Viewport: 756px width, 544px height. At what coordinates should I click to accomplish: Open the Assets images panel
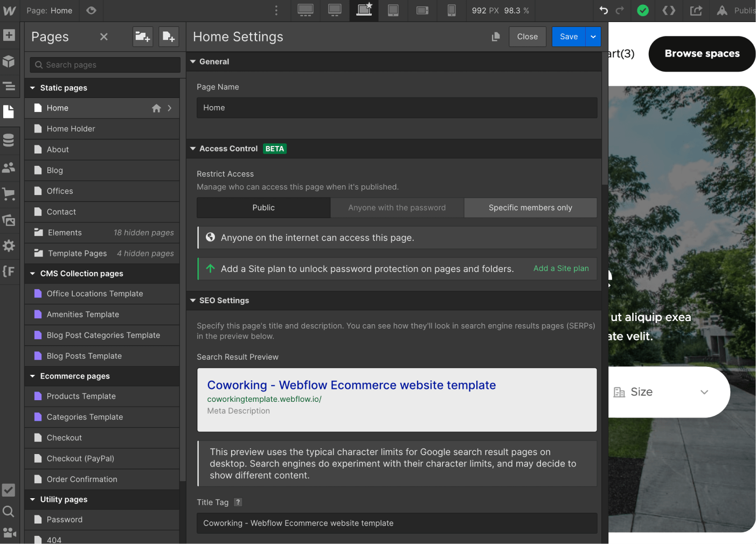[x=9, y=220]
